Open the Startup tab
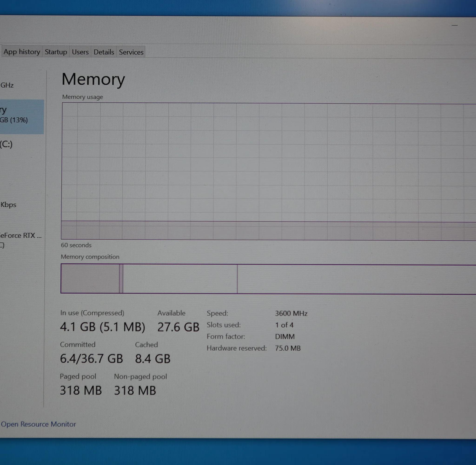 (x=56, y=52)
